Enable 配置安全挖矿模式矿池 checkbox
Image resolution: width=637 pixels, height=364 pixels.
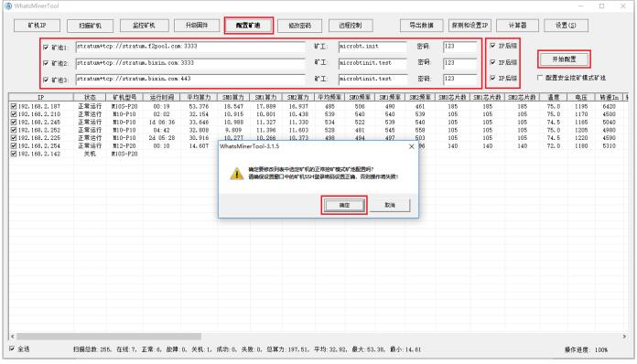[x=540, y=78]
